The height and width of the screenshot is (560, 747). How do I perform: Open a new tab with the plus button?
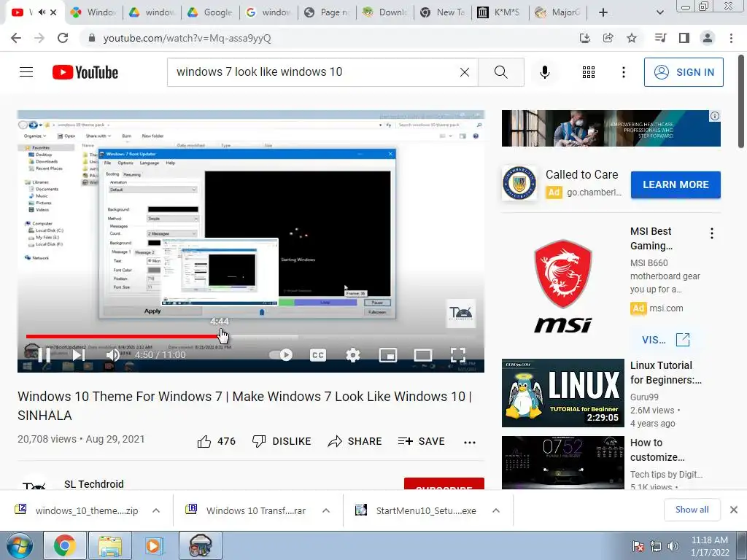click(x=603, y=12)
